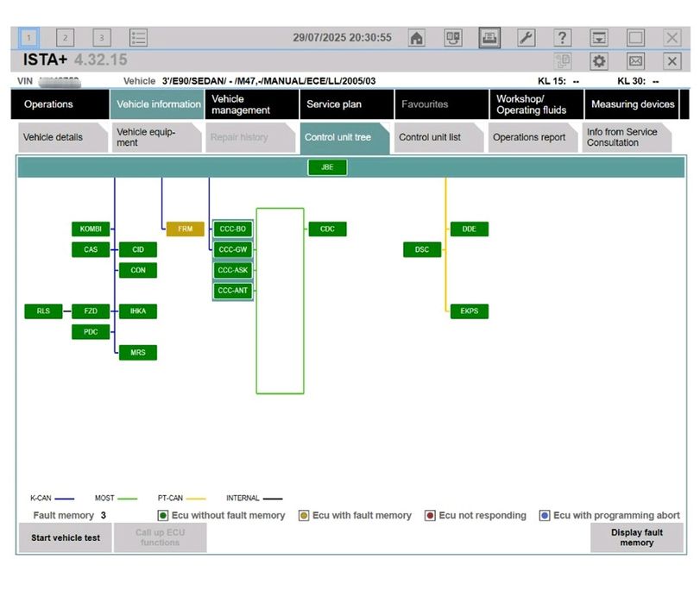Image resolution: width=700 pixels, height=603 pixels.
Task: Open Workshop/Operating fluids menu
Action: (x=537, y=104)
